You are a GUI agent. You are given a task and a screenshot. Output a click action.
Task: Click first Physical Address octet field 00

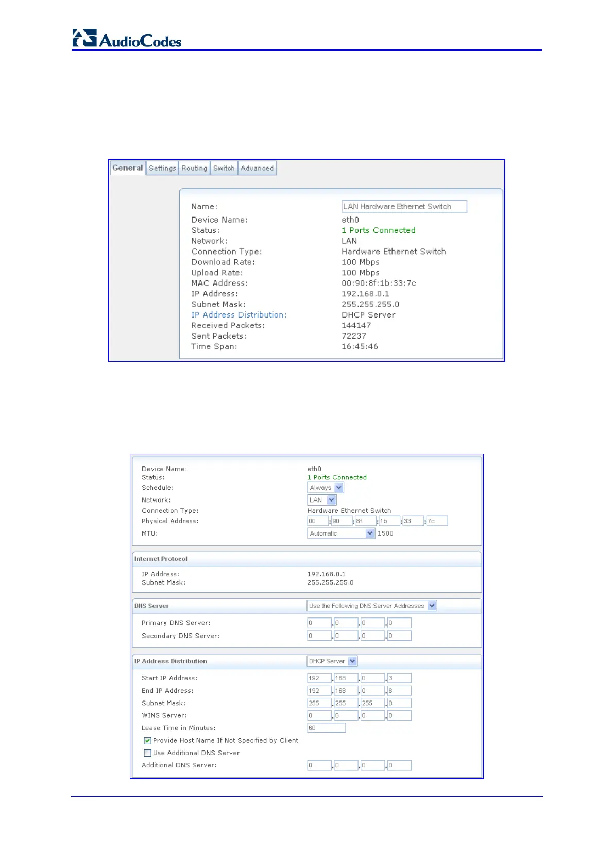[x=318, y=521]
